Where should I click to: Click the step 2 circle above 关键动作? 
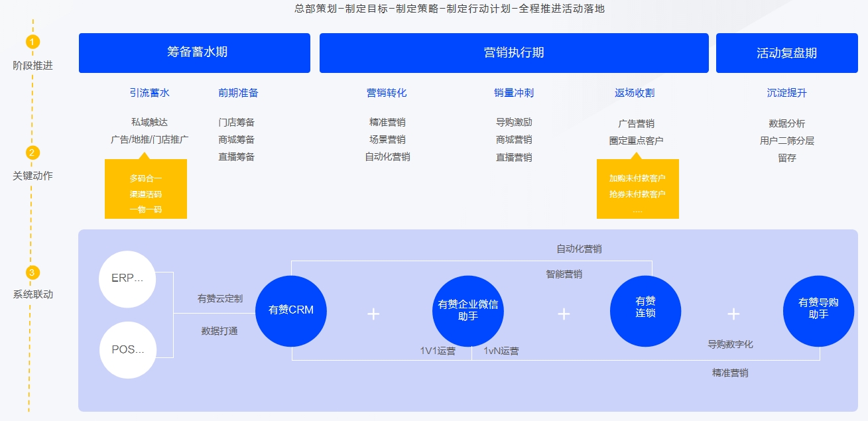click(x=32, y=152)
